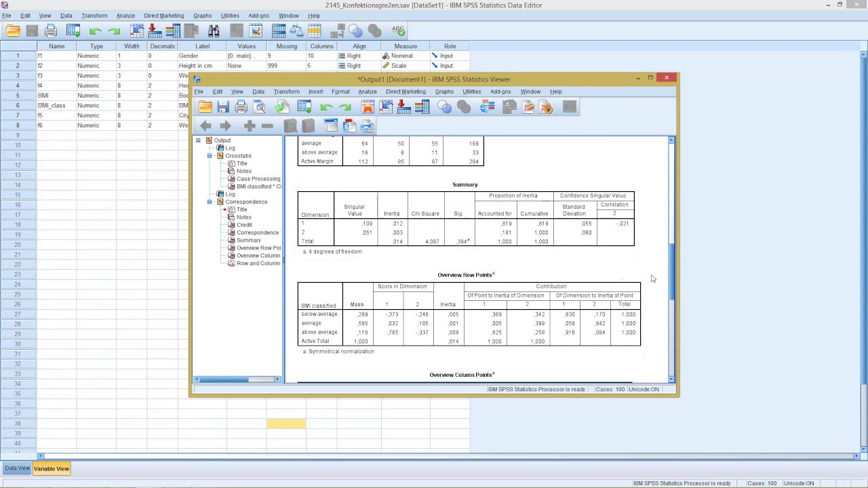Click the Find binoculars icon in the Data Editor
The width and height of the screenshot is (868, 488).
tap(214, 30)
